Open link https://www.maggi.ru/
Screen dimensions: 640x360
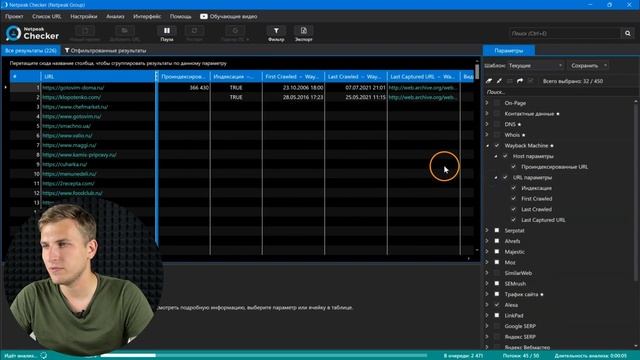pyautogui.click(x=69, y=145)
